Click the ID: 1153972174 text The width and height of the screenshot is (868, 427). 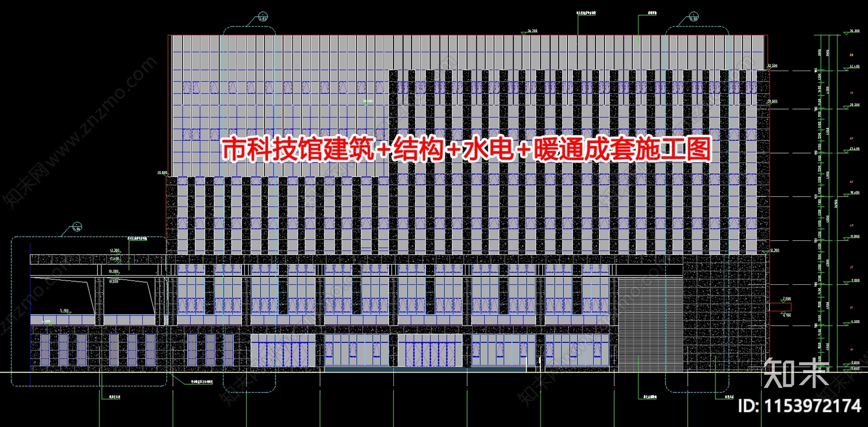coord(800,405)
